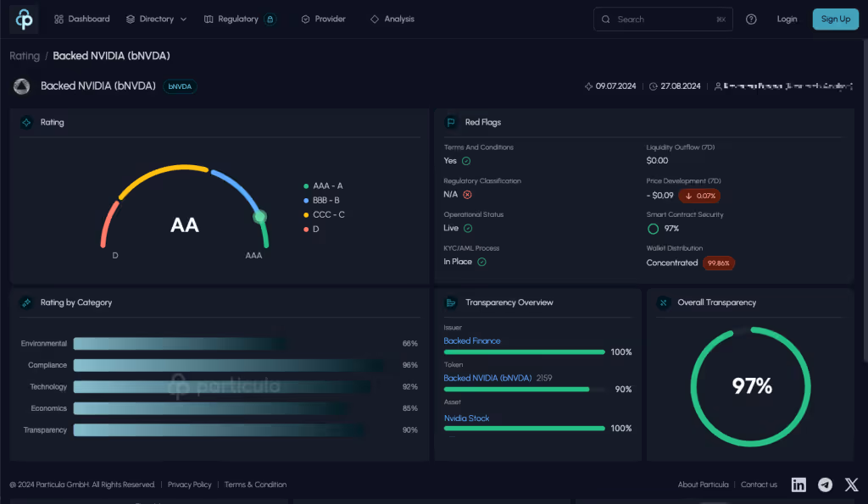This screenshot has width=868, height=504.
Task: Open the Telegram icon in the footer
Action: pos(824,485)
